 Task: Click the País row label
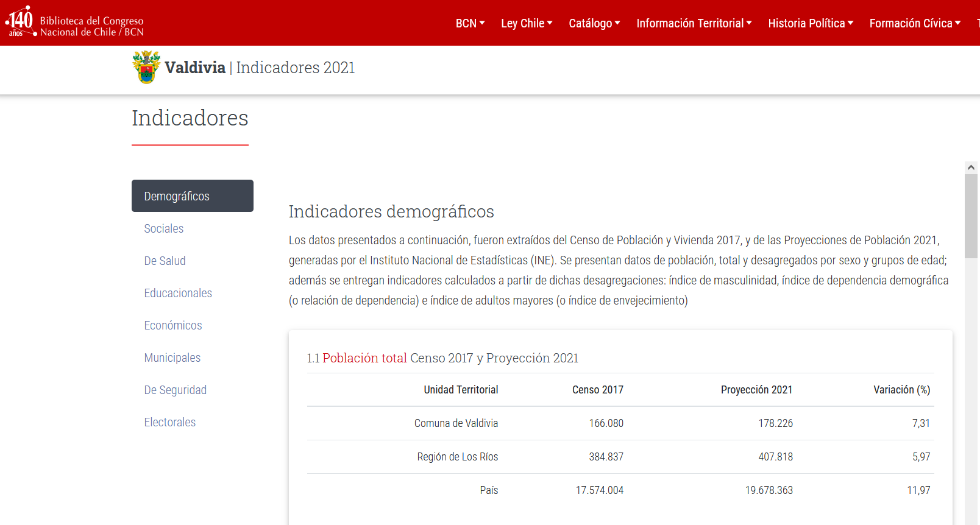point(489,490)
